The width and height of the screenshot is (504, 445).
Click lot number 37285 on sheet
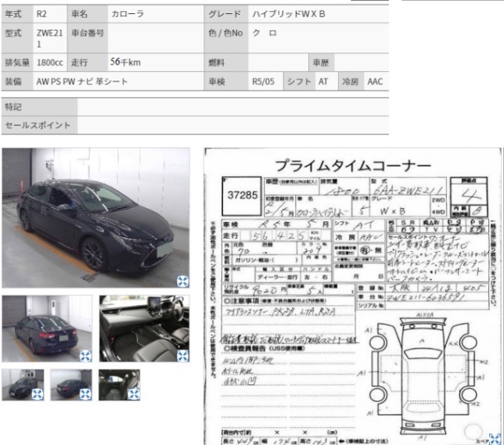(x=243, y=196)
